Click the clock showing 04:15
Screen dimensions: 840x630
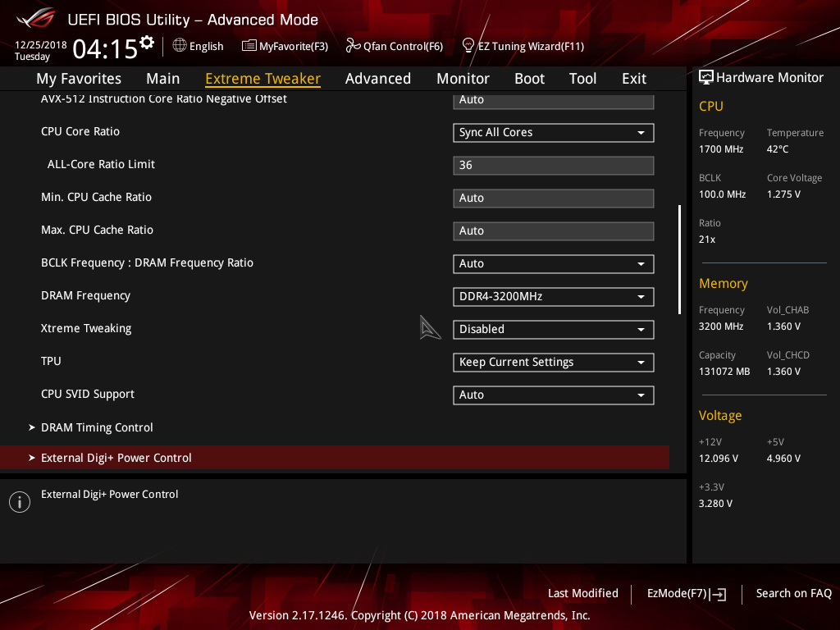105,48
